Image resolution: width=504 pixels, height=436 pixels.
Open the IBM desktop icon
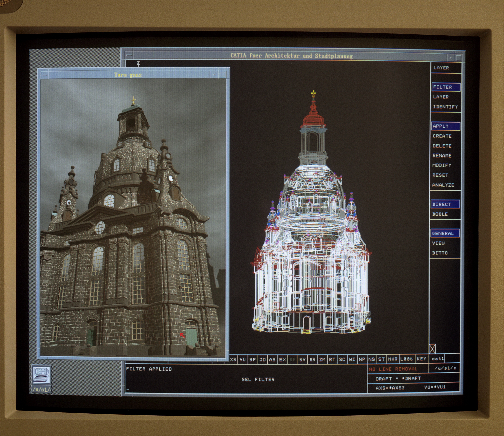[42, 375]
